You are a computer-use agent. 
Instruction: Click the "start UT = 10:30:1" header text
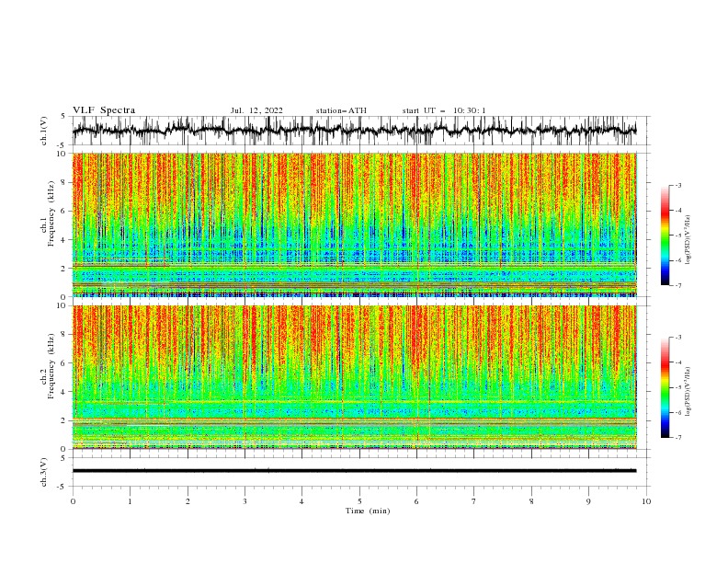[x=444, y=110]
